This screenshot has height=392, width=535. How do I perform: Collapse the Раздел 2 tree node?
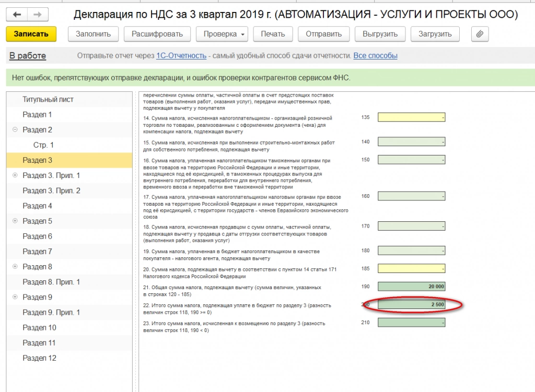tap(15, 129)
